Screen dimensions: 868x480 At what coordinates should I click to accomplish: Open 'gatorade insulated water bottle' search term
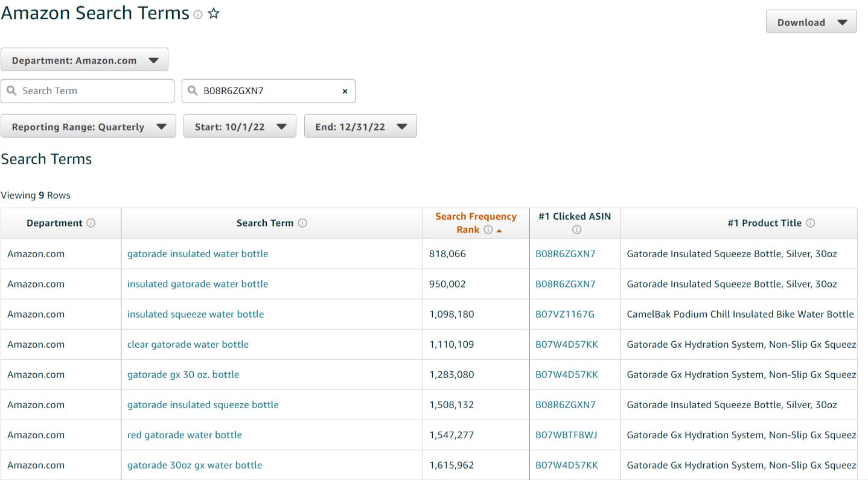[x=197, y=254]
